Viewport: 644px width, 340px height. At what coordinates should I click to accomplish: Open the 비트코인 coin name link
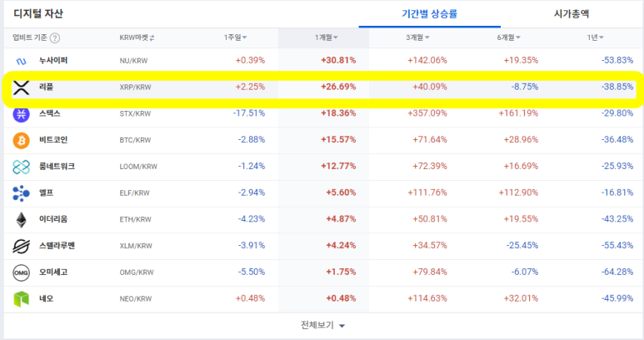click(53, 140)
